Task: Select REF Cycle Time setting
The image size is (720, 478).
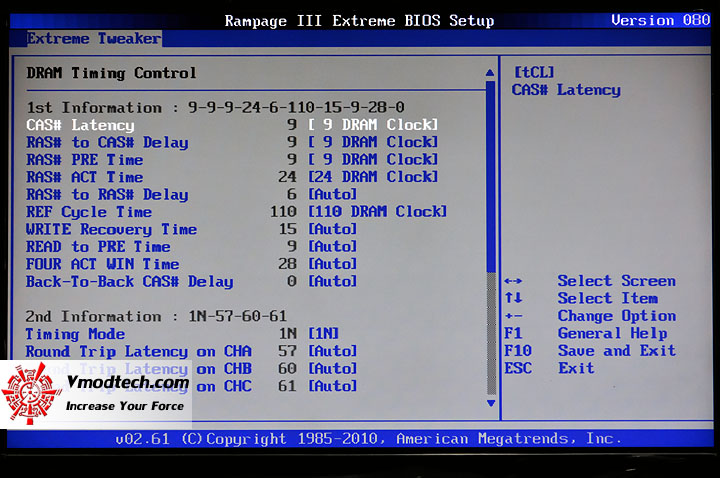Action: (x=89, y=212)
